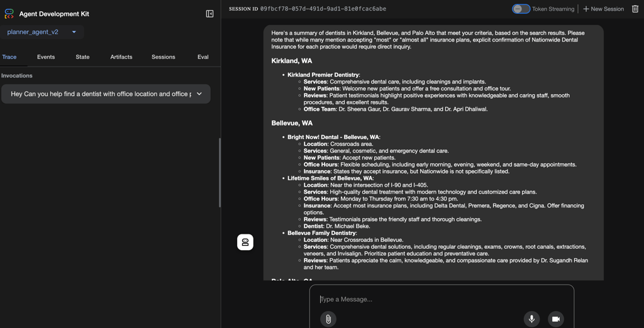
Task: Open the planner_agent_v2 agent dropdown
Action: [x=42, y=32]
